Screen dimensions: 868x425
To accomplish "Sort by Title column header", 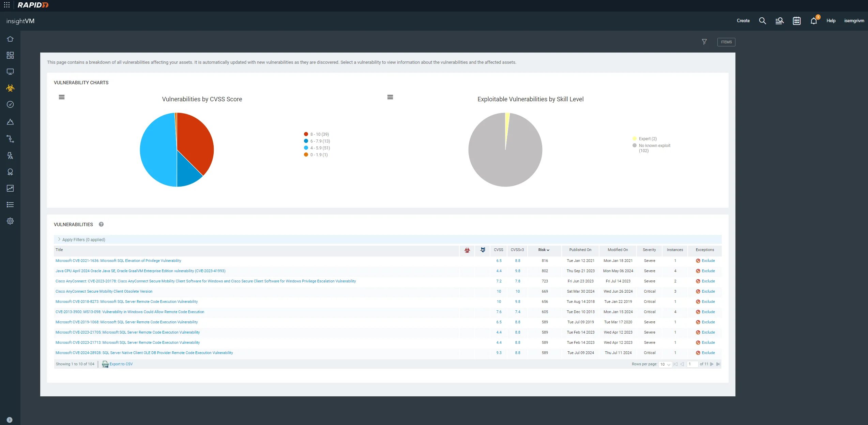I will click(59, 250).
